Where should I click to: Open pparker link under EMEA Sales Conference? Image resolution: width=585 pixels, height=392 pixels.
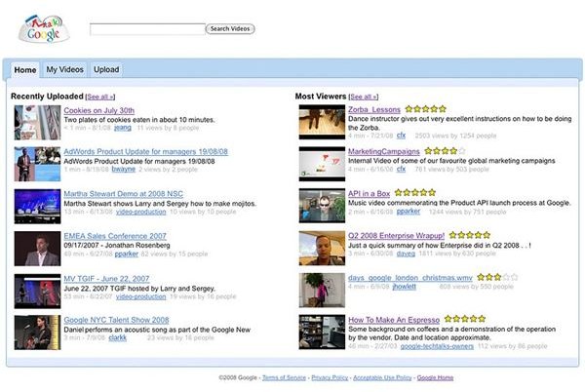coord(127,254)
